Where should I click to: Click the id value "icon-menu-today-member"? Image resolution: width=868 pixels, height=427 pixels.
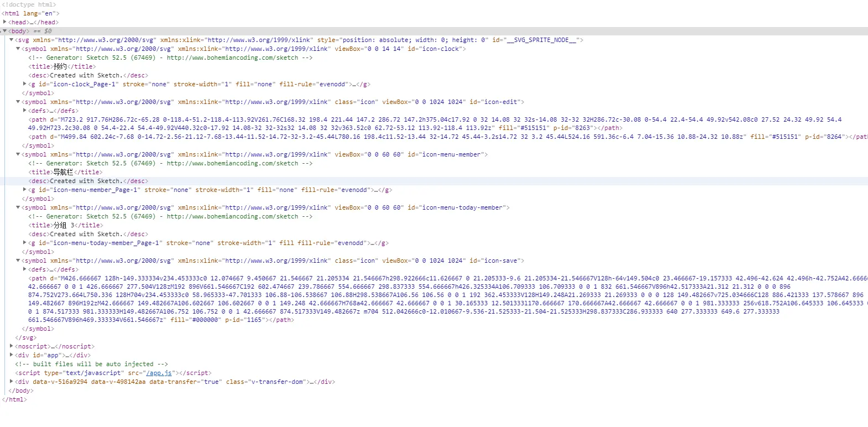click(463, 207)
